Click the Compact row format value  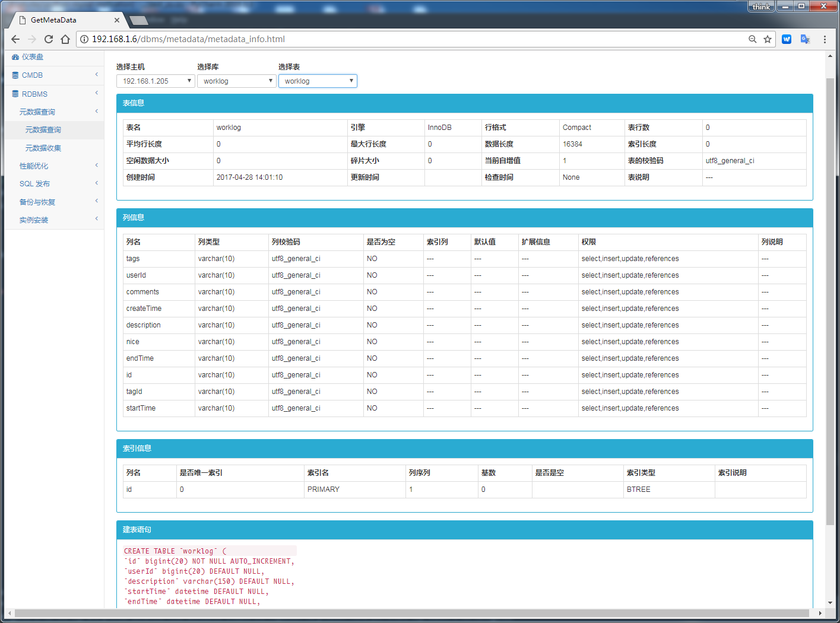click(577, 128)
